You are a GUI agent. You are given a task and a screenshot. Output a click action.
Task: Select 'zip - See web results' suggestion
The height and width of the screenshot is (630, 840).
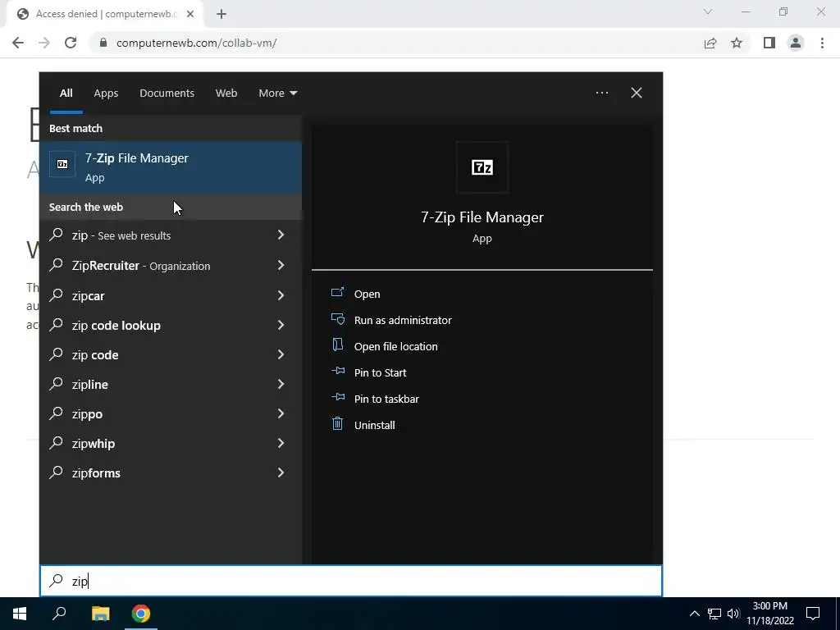[x=171, y=235]
